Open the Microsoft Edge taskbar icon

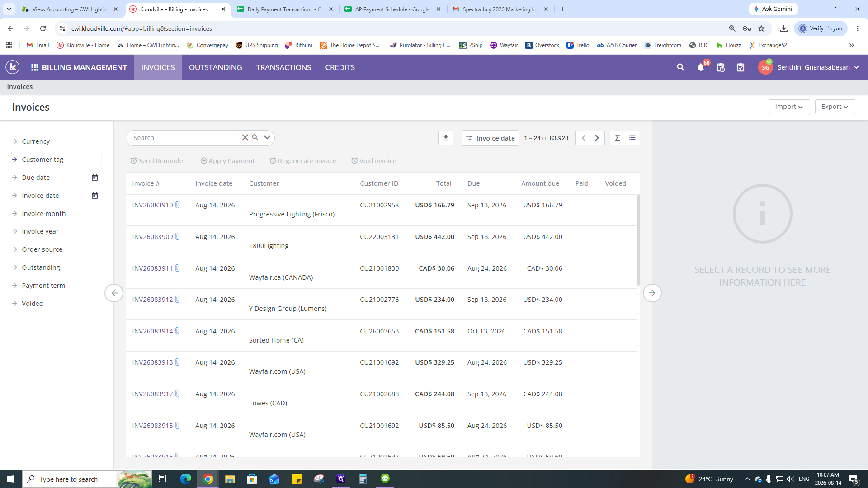point(186,479)
